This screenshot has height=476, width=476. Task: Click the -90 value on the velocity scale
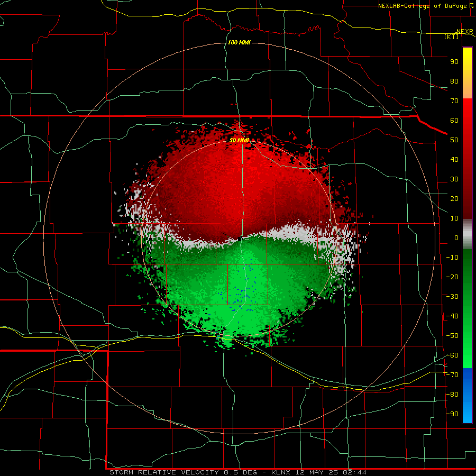pyautogui.click(x=452, y=414)
